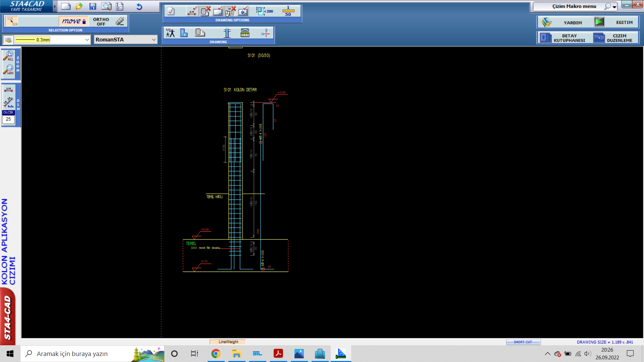
Task: Click the OLCEK scale value field 25
Action: click(8, 119)
